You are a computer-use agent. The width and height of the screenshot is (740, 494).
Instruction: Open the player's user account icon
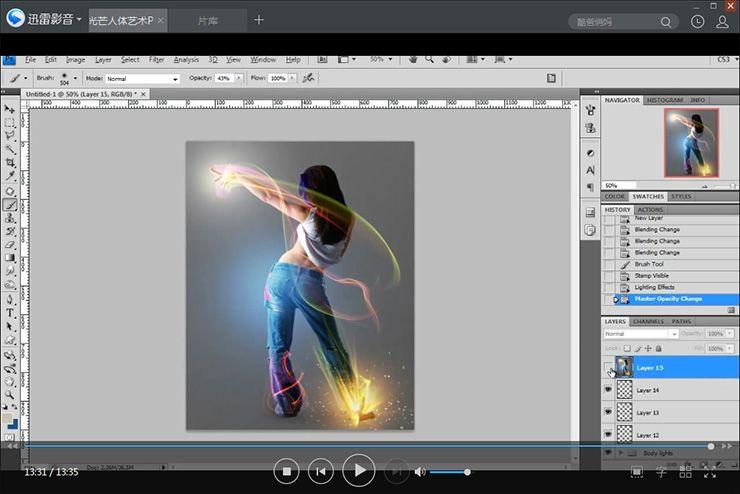722,22
